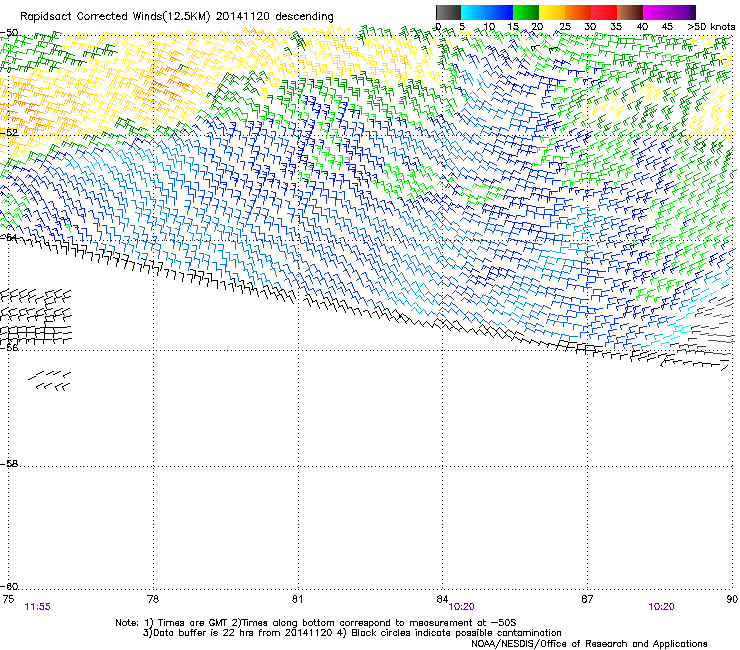Image resolution: width=740 pixels, height=650 pixels.
Task: Click the latitude label '-52'
Action: pyautogui.click(x=9, y=133)
